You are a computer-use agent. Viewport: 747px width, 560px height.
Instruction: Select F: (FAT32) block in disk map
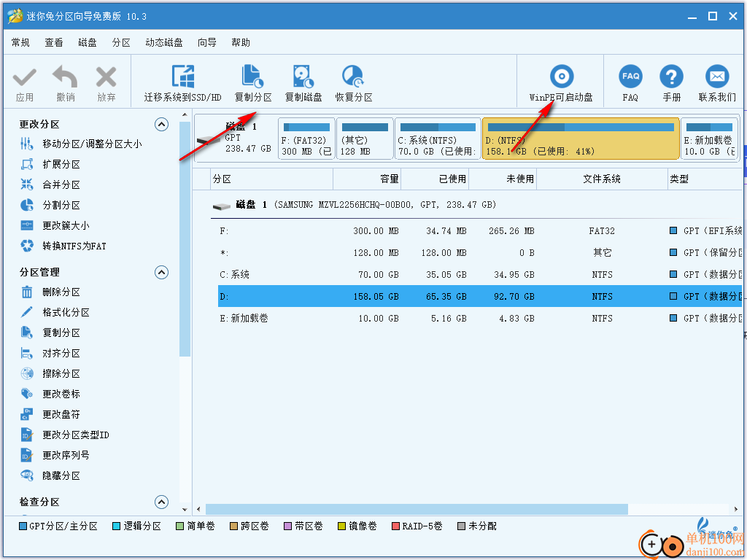(306, 139)
